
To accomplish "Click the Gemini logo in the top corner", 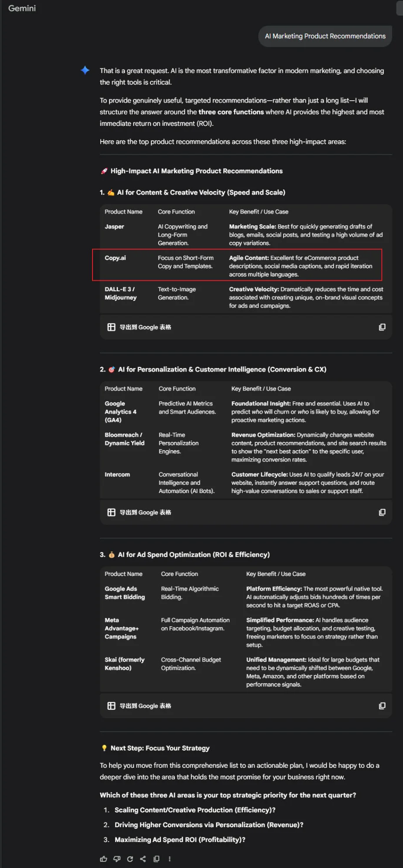I will (x=22, y=8).
